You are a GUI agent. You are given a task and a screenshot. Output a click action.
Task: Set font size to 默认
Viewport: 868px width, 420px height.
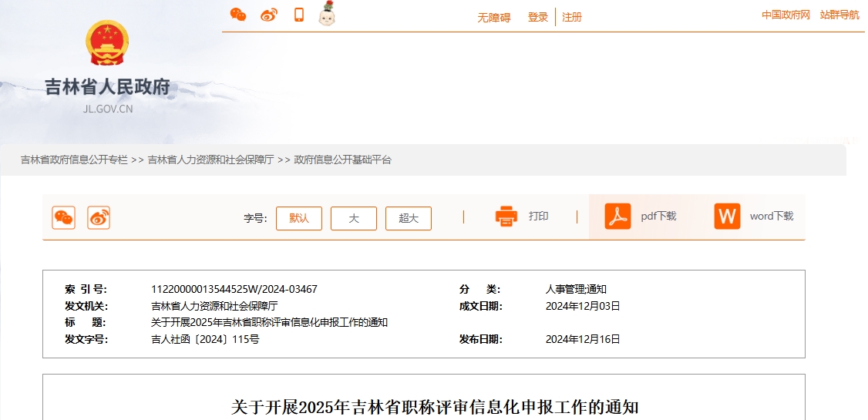(x=299, y=218)
